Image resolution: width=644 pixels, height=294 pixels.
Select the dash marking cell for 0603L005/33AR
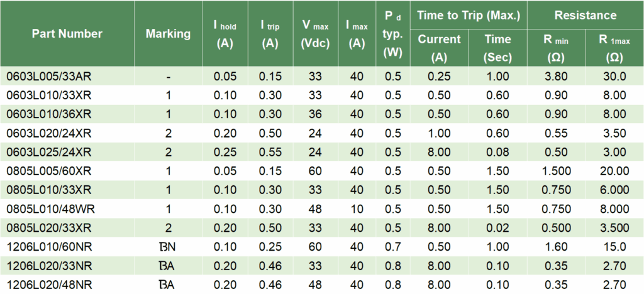168,77
